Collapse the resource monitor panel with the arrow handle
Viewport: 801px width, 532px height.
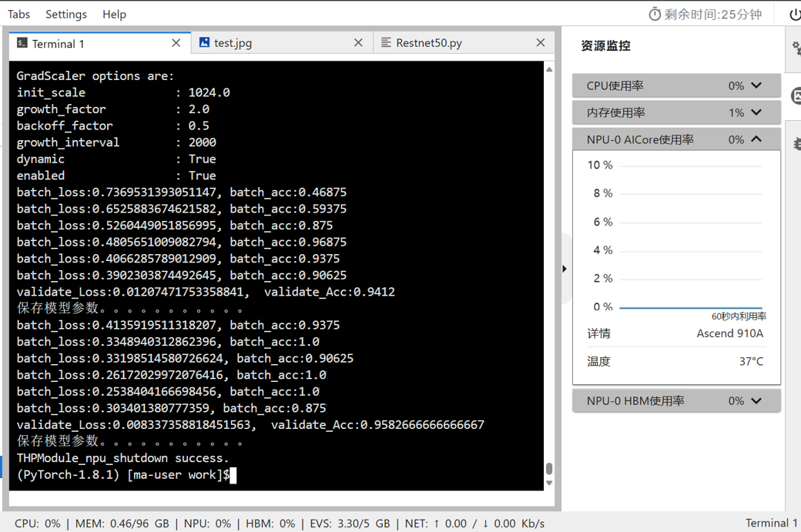click(x=565, y=269)
